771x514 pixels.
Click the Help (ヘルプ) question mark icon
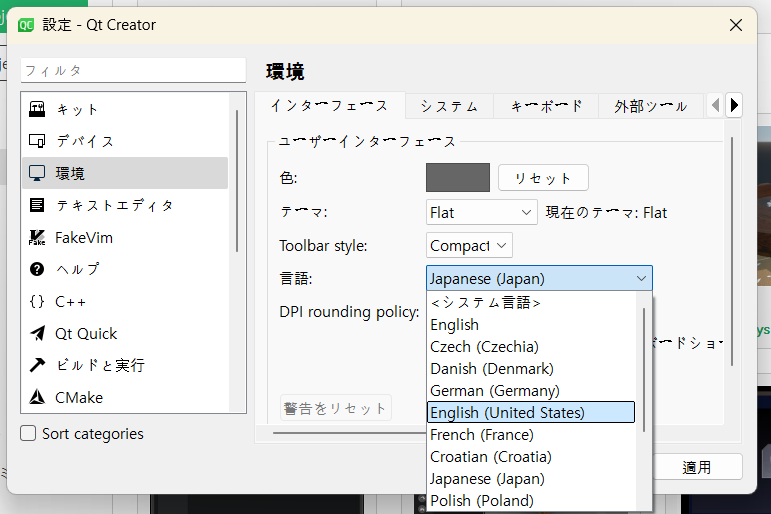pos(37,269)
